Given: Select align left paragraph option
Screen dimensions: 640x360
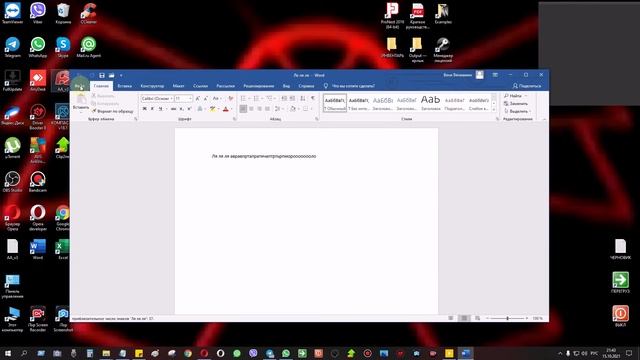Looking at the screenshot, I should pos(243,109).
